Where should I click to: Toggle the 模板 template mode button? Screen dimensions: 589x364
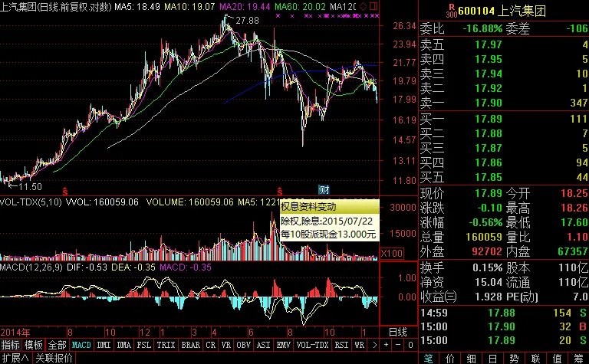point(34,345)
